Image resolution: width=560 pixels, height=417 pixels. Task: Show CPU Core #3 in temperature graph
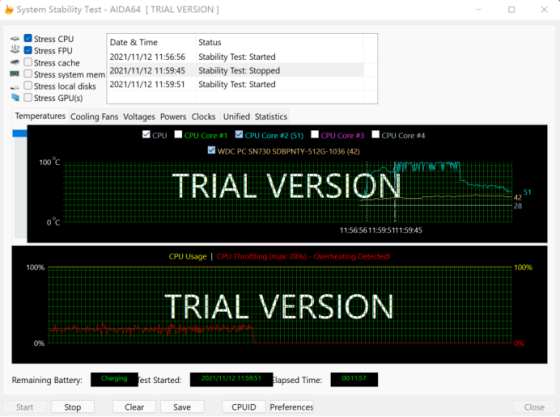[x=315, y=134]
